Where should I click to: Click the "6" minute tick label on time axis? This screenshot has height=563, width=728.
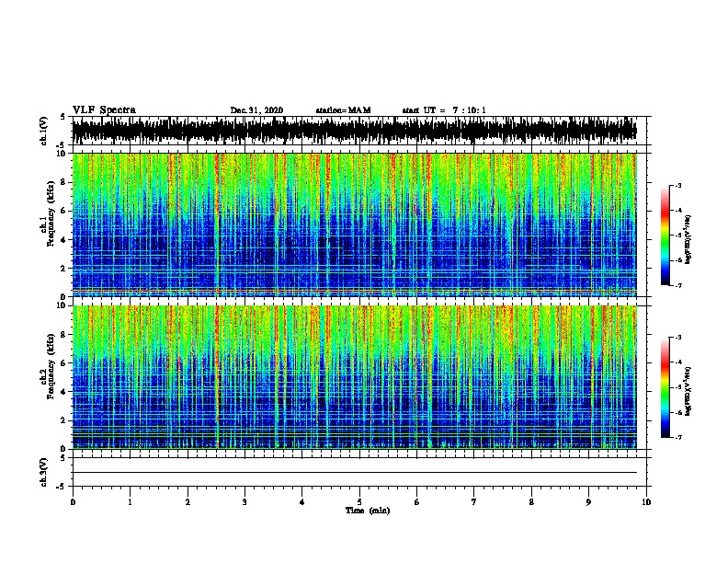(416, 502)
